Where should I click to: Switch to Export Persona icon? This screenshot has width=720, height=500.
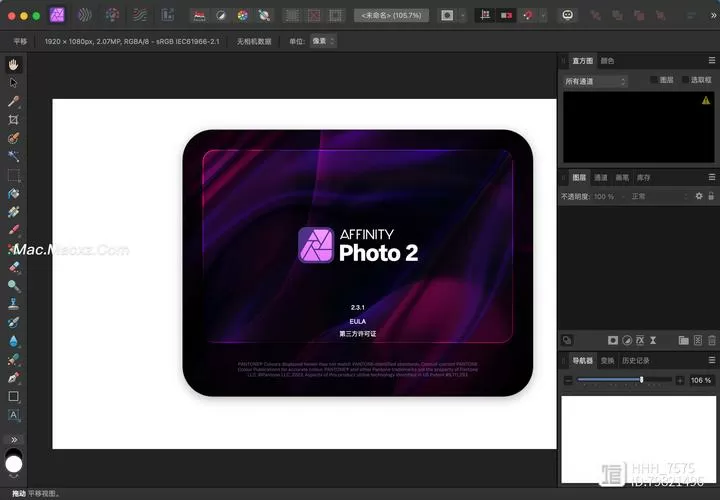coord(167,15)
